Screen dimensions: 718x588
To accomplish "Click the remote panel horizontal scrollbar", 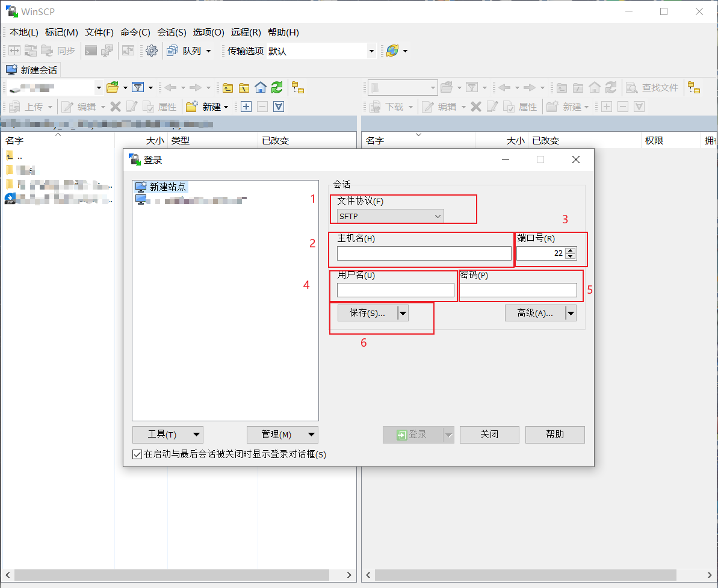I will click(525, 575).
